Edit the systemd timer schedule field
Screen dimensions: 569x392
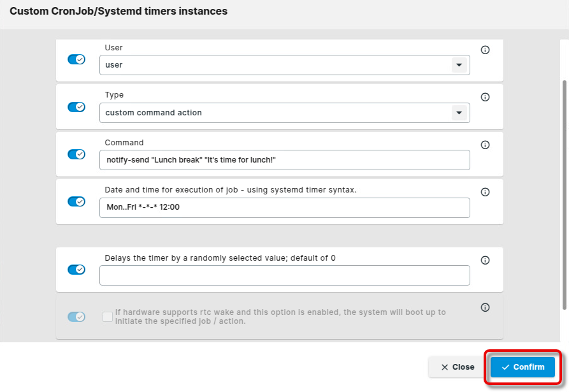coord(284,208)
